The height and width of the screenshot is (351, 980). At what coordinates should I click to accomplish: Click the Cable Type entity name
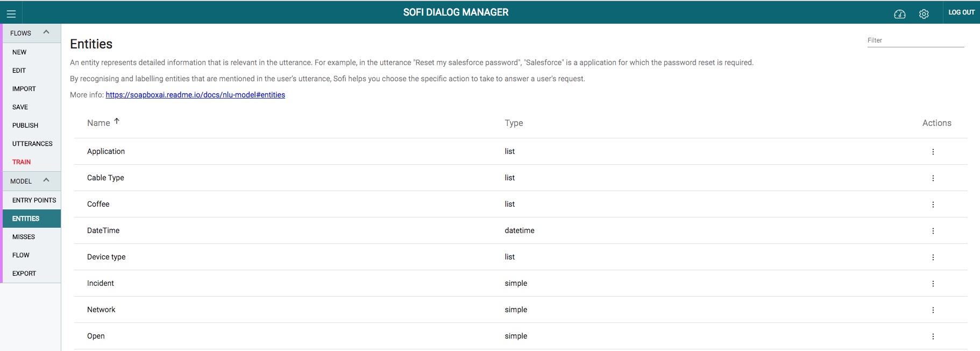(105, 178)
